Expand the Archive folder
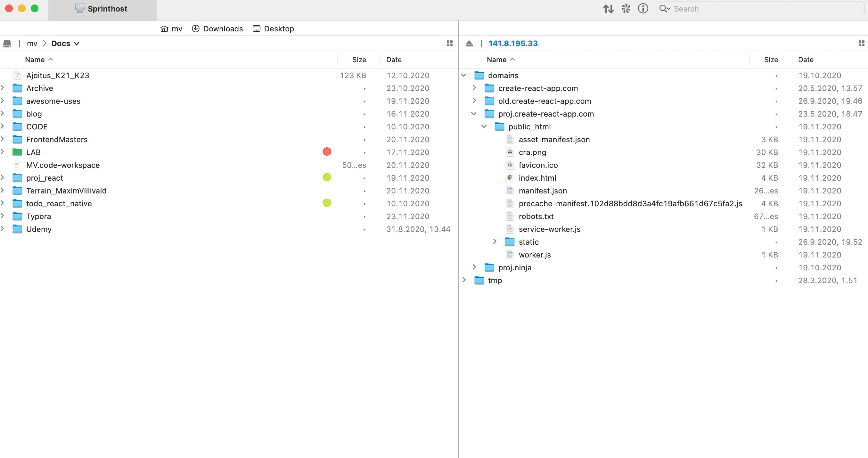The image size is (868, 458). click(x=3, y=88)
